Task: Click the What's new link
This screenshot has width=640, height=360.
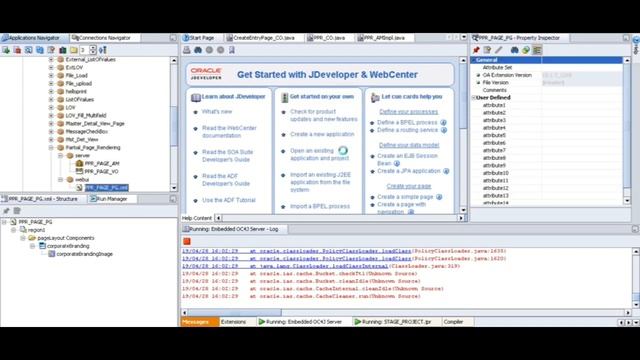Action: click(x=217, y=111)
